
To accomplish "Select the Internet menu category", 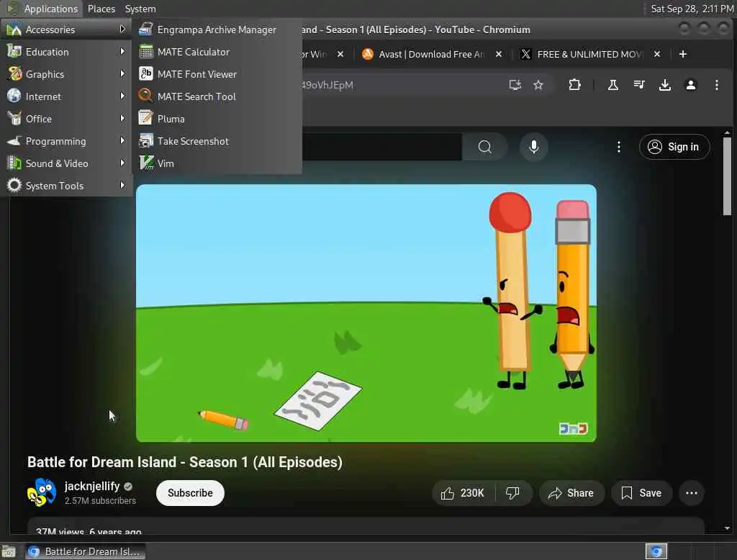I will pos(66,96).
